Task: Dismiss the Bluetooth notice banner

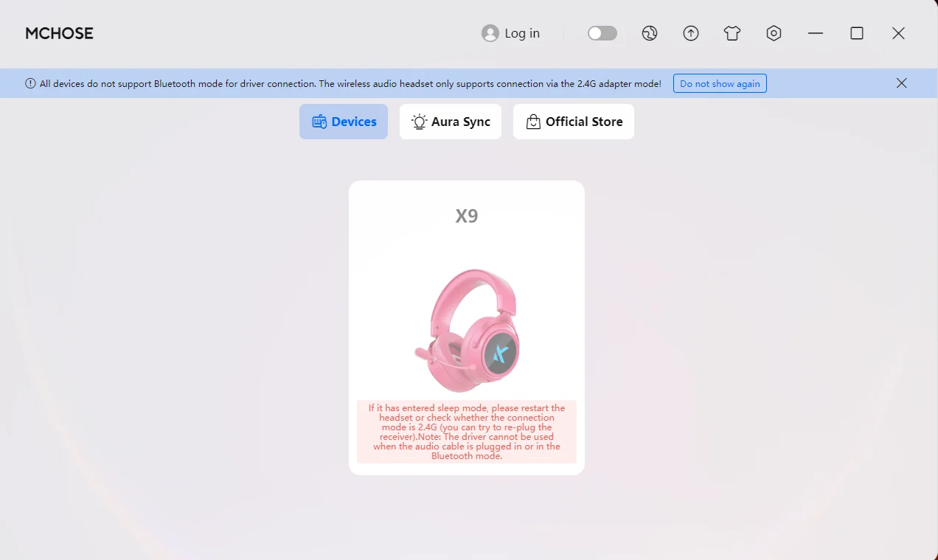Action: pyautogui.click(x=902, y=83)
